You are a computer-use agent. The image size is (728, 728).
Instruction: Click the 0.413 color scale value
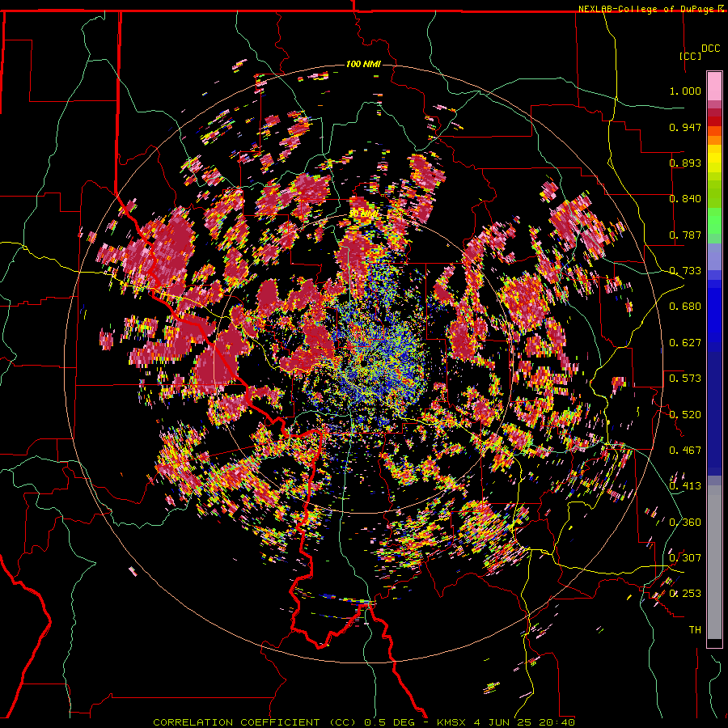pos(685,486)
